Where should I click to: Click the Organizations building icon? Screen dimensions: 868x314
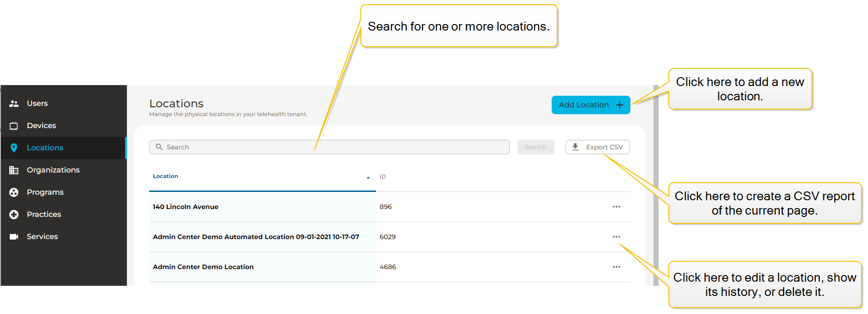pyautogui.click(x=14, y=170)
